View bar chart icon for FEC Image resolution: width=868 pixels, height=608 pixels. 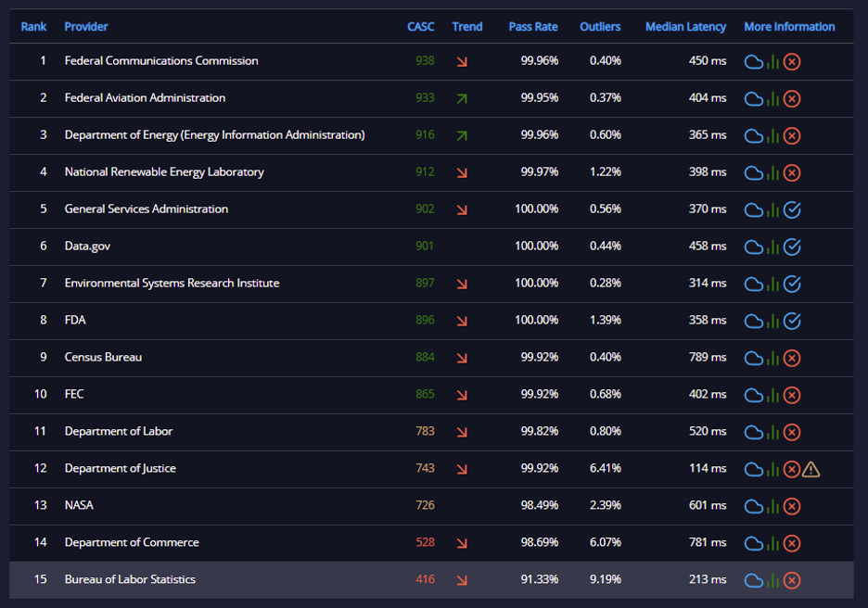tap(772, 396)
